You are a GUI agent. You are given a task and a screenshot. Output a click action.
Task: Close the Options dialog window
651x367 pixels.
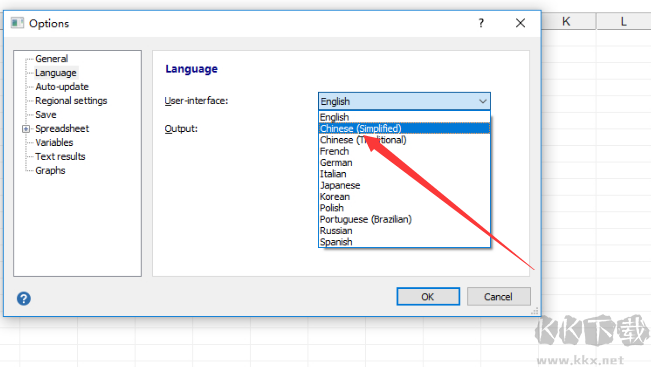click(x=520, y=23)
